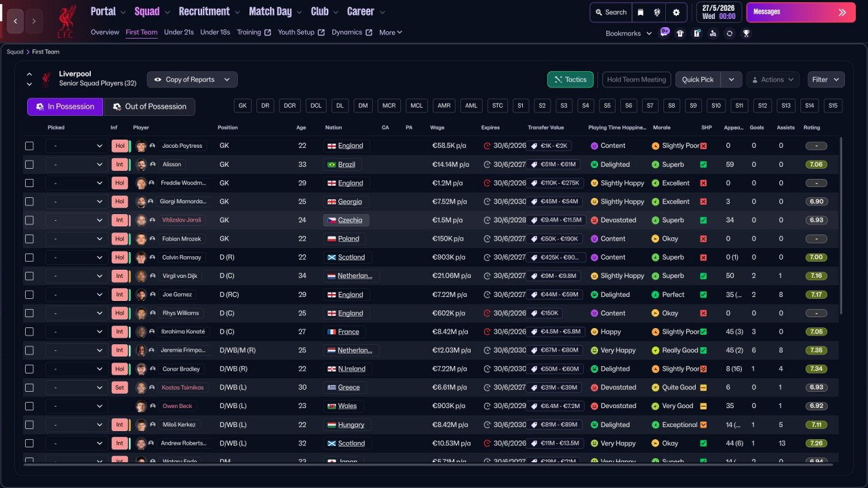
Task: Click the GK position slot box
Action: click(243, 106)
